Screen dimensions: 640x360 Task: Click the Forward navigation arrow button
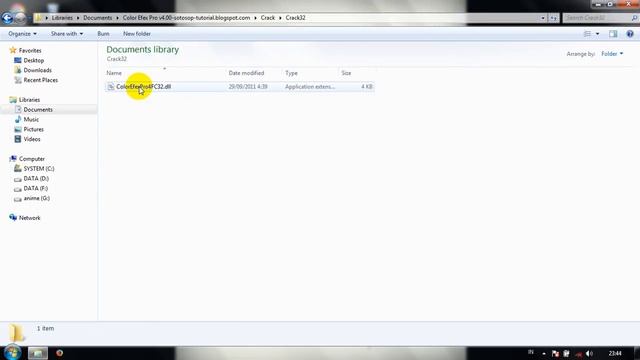(x=20, y=18)
